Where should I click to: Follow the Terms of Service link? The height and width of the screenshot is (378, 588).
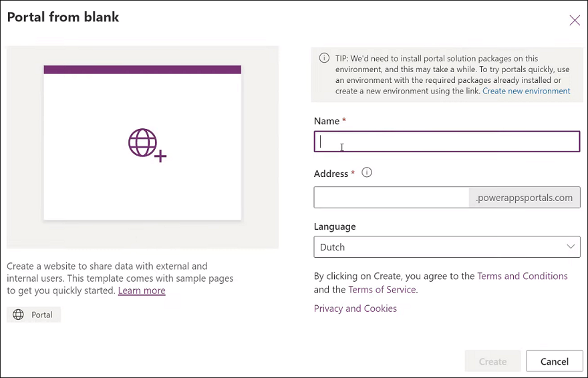point(382,289)
